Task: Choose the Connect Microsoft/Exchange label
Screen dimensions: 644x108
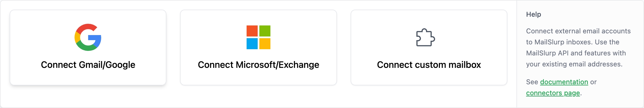Action: (x=259, y=65)
